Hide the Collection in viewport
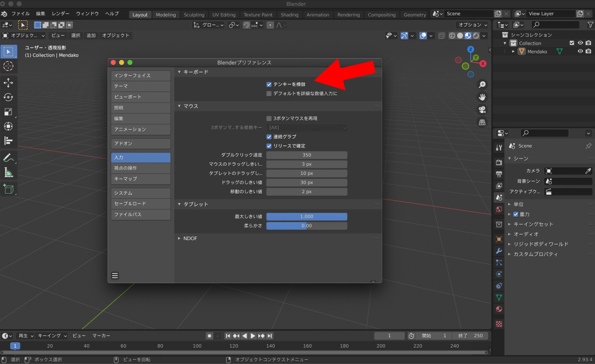595x364 pixels. coord(580,43)
